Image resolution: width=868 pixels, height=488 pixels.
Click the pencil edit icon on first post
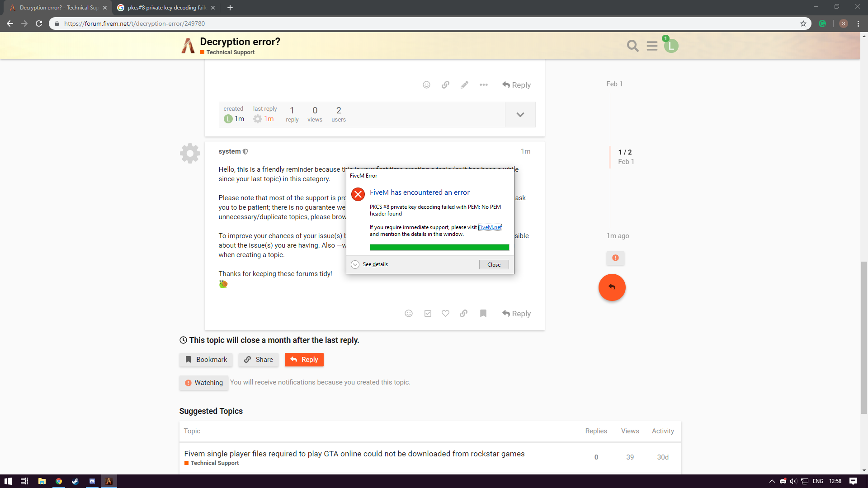coord(464,85)
